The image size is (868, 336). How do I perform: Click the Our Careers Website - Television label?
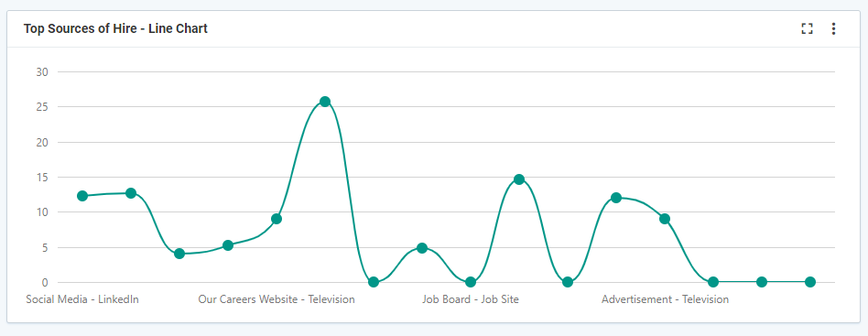point(277,299)
